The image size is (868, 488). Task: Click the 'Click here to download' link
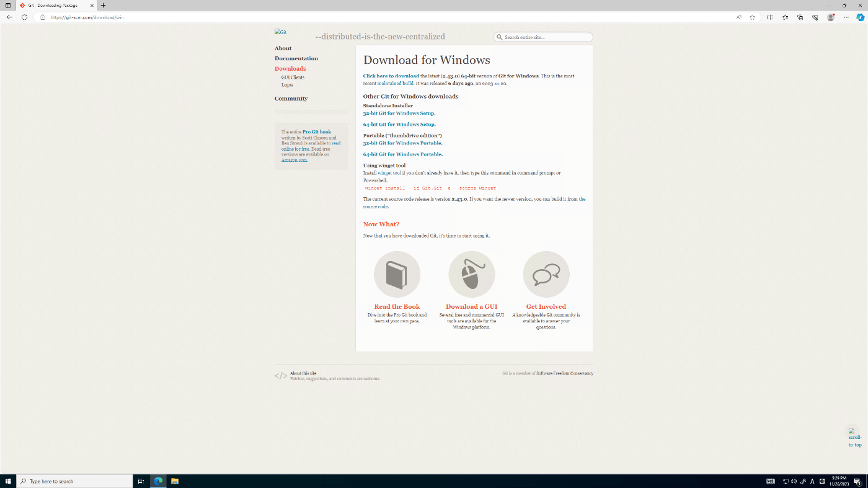(x=391, y=76)
